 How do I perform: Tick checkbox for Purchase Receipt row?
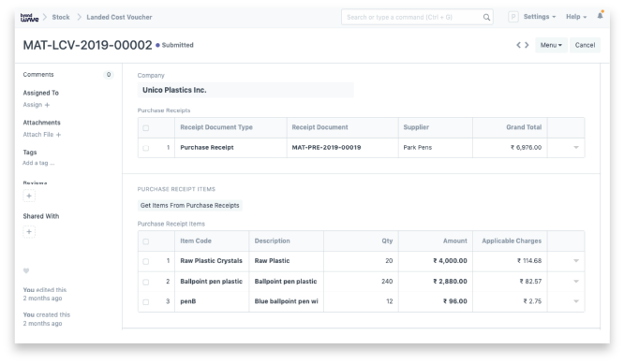pos(145,148)
